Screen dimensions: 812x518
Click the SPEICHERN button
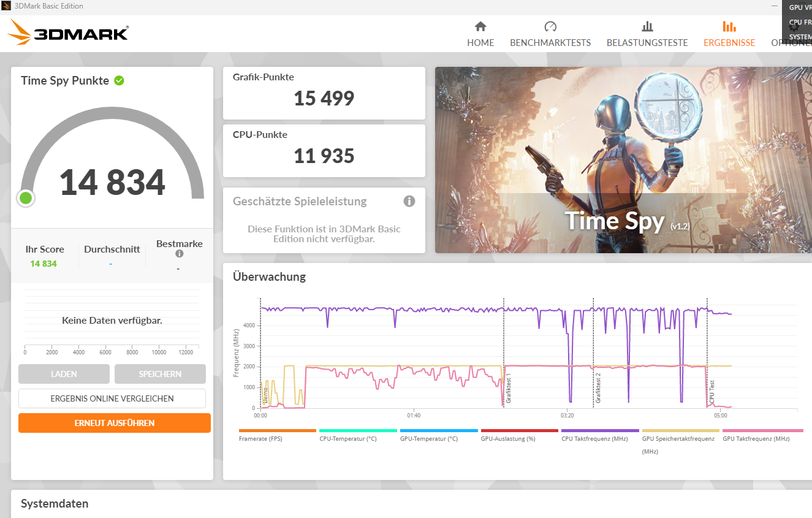click(160, 374)
